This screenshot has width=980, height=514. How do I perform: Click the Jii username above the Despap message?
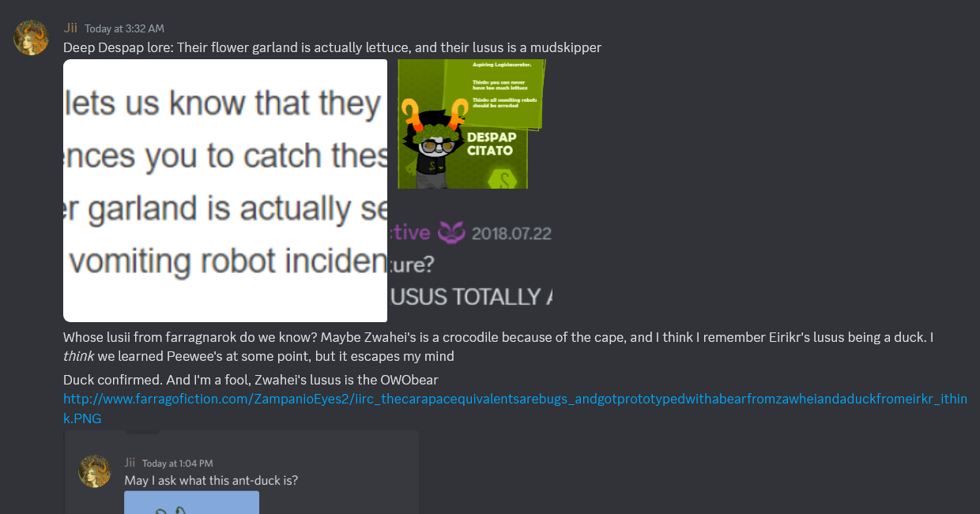(x=70, y=28)
